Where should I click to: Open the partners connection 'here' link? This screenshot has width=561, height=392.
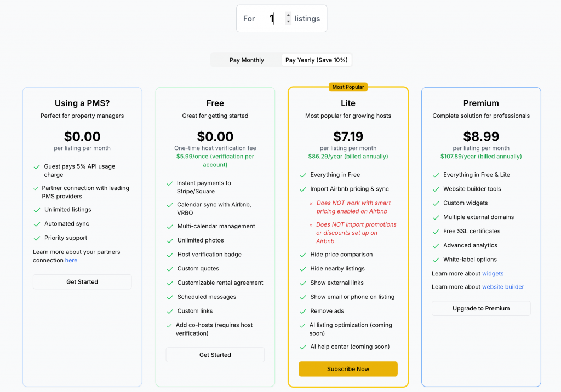tap(71, 261)
